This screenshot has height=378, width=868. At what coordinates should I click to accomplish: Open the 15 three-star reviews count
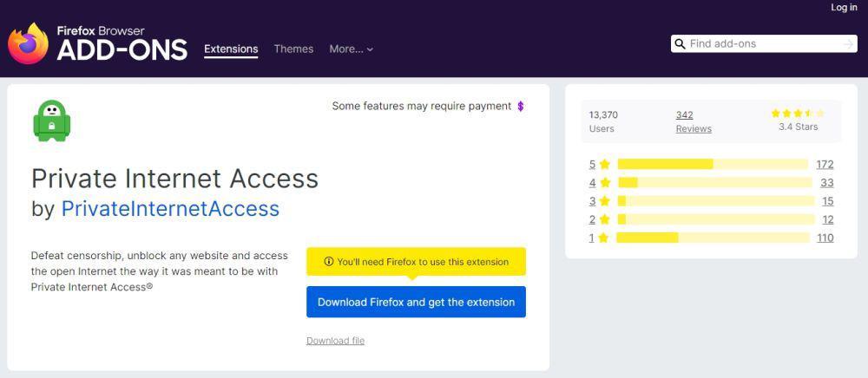827,201
